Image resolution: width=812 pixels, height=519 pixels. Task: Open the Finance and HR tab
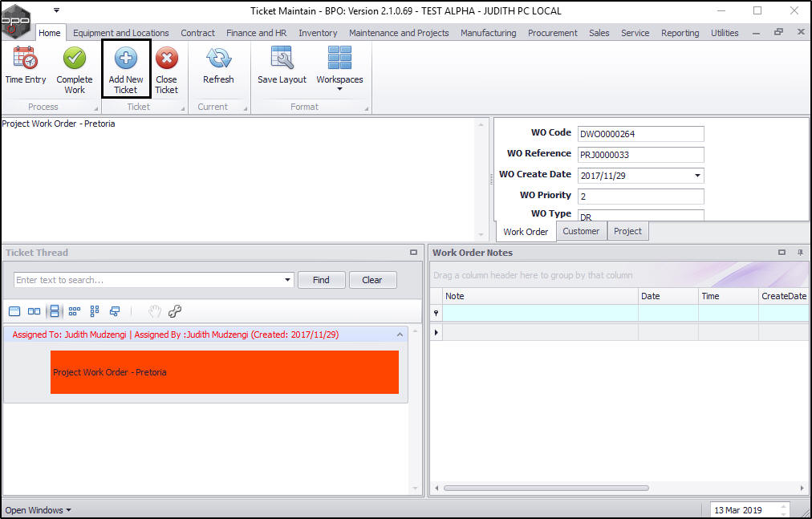[256, 33]
